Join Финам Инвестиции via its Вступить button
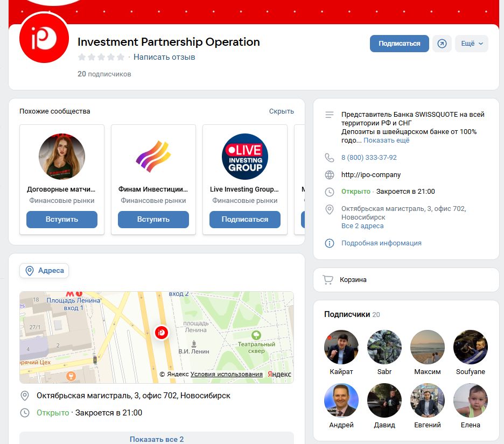Image resolution: width=504 pixels, height=444 pixels. 153,220
